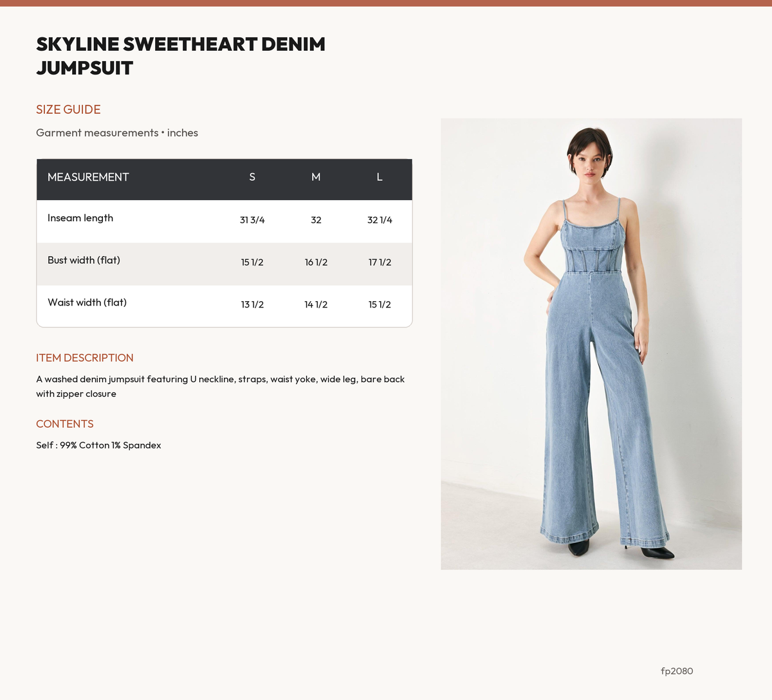The image size is (772, 700).
Task: Click bust width value 15 1/2 for size S
Action: (252, 262)
